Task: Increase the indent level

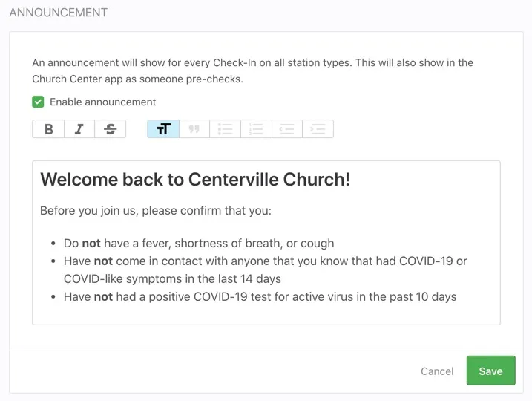Action: pos(318,129)
